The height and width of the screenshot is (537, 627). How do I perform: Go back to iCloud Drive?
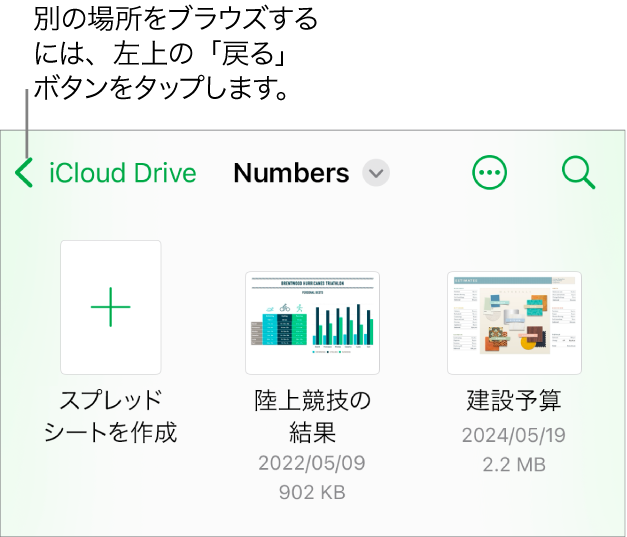[123, 173]
